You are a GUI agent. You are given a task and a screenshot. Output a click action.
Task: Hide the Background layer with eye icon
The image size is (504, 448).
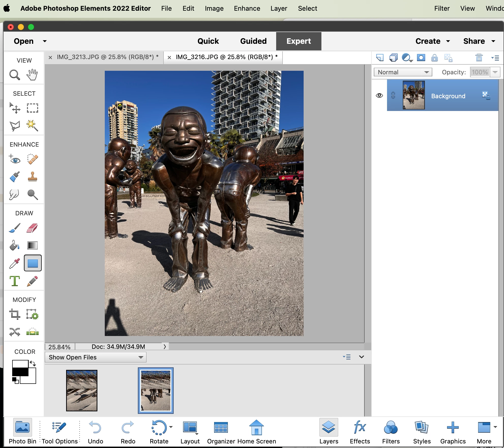point(379,95)
